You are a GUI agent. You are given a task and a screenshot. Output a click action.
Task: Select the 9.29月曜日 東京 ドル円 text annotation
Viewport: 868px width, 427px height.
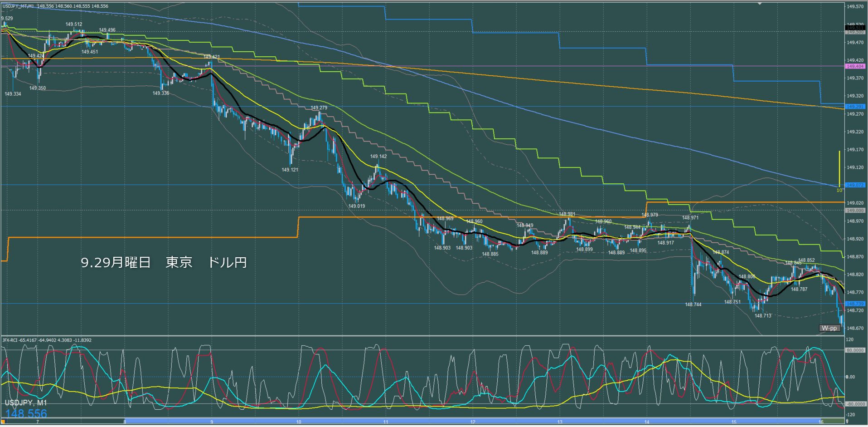[164, 263]
